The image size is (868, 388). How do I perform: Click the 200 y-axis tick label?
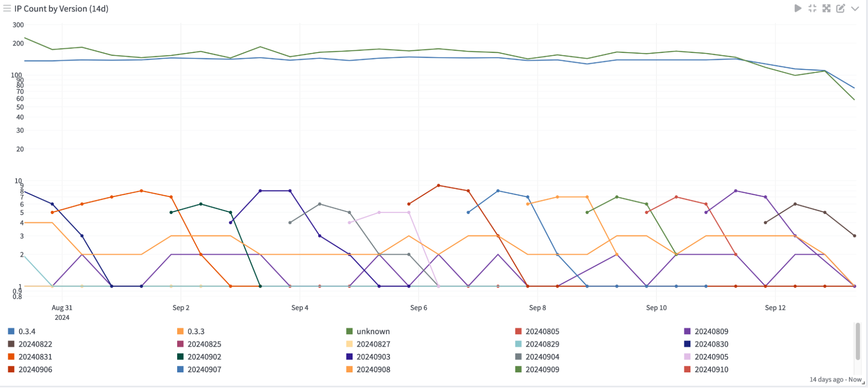pyautogui.click(x=18, y=43)
